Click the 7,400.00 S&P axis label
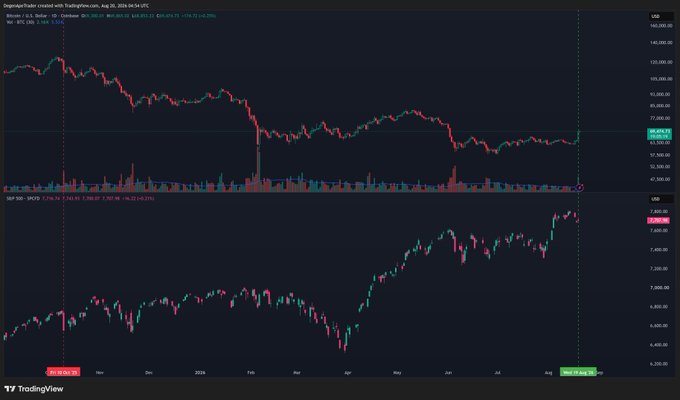The image size is (680, 400). point(660,249)
